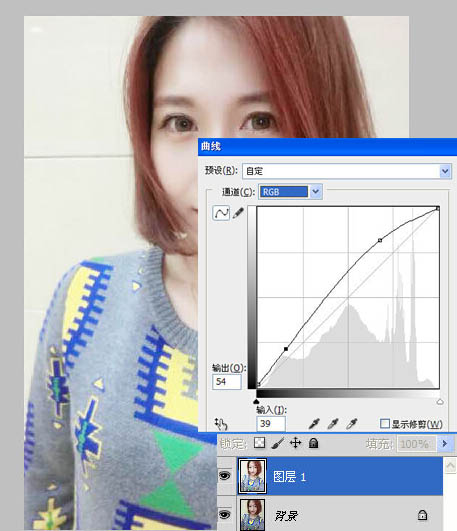Select the Layer 1 name row
Viewport: 457px width, 531px height.
[340, 476]
